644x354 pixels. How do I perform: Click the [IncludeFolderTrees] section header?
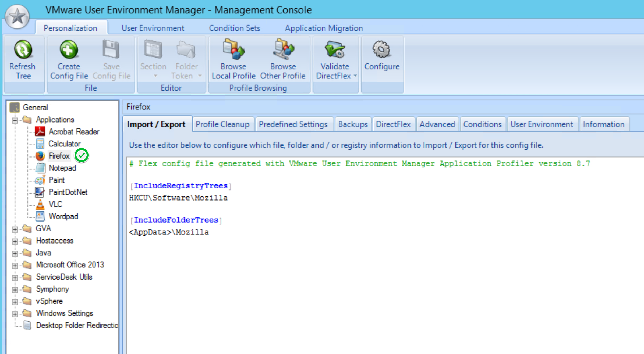pos(176,220)
